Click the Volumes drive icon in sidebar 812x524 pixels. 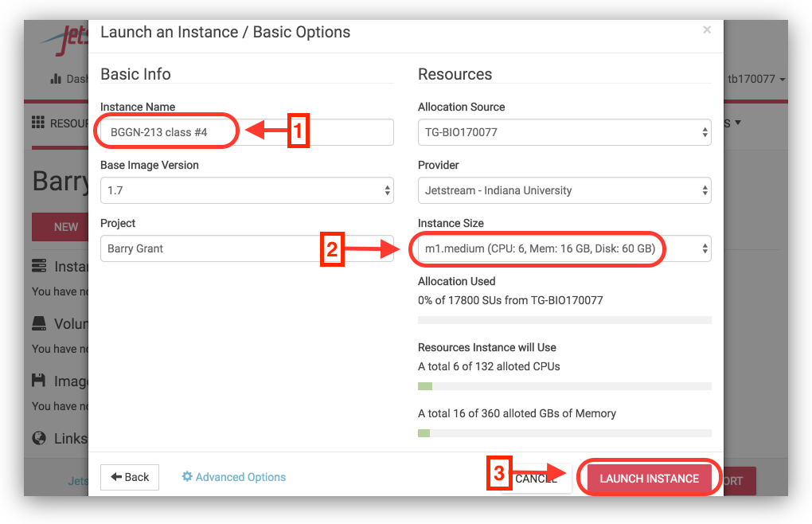(x=39, y=324)
